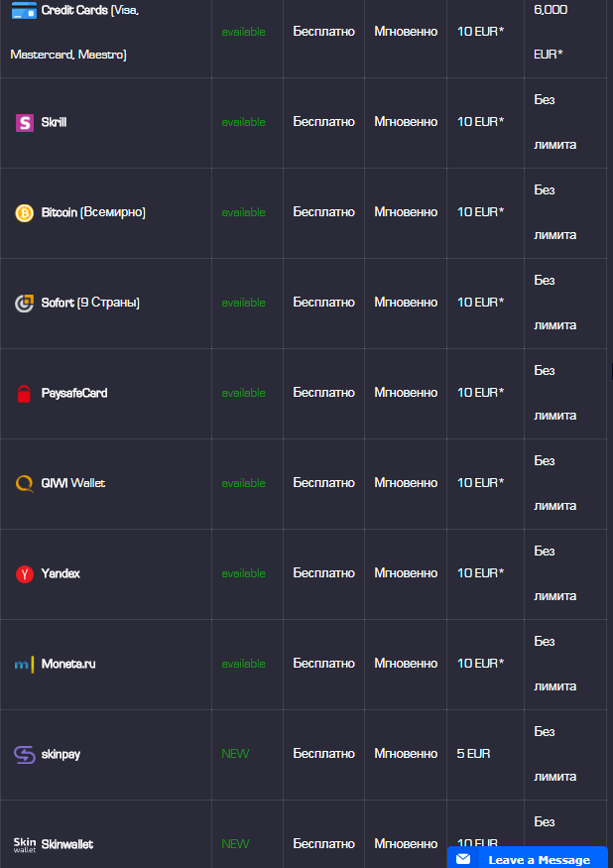
Task: Click the PaysafeCard payment method name
Action: 74,393
